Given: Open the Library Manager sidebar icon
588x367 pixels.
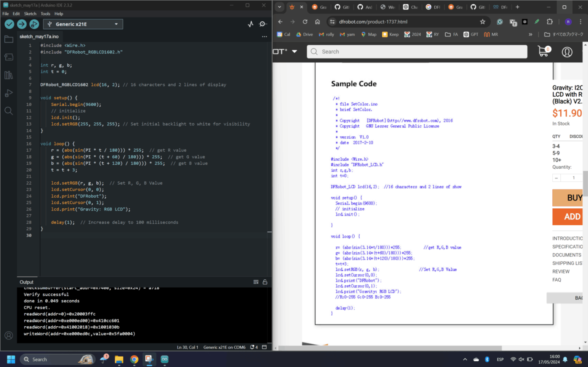Looking at the screenshot, I should pos(9,75).
